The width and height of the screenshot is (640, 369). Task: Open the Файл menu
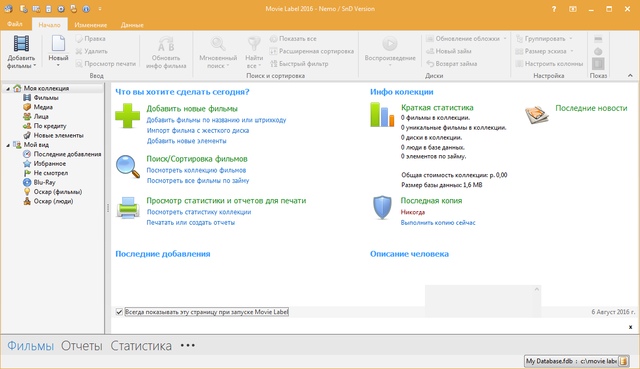click(15, 24)
